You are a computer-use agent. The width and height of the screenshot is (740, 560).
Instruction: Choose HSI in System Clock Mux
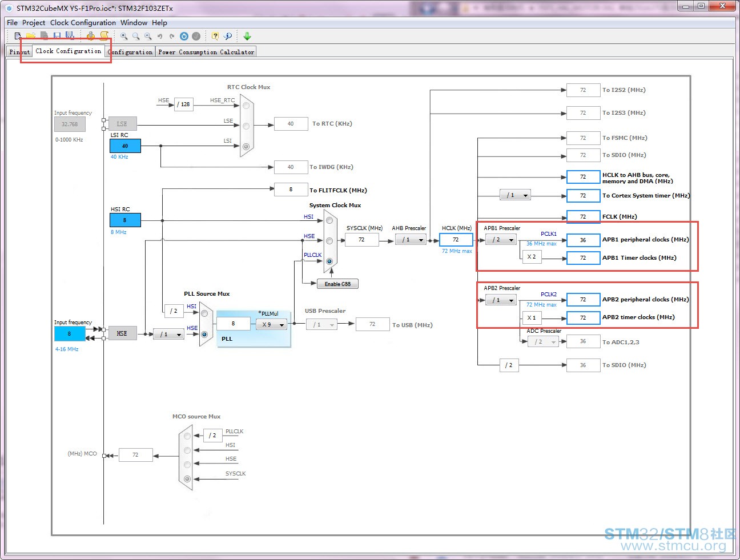click(x=329, y=220)
